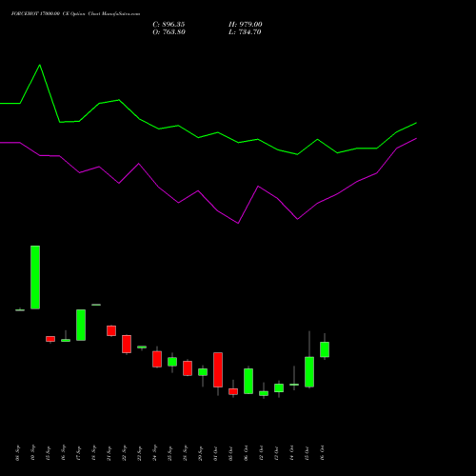Select the open value O: 763.80
The image size is (476, 476).
(169, 32)
